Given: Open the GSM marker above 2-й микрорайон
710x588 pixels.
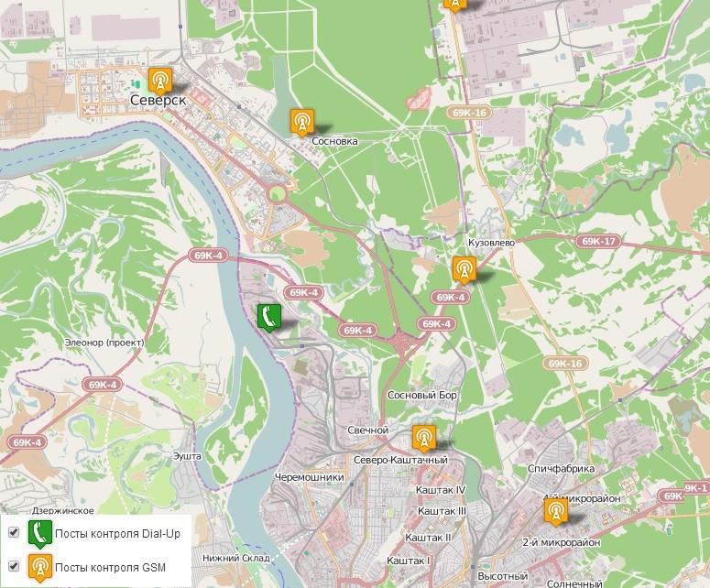Looking at the screenshot, I should (x=555, y=509).
